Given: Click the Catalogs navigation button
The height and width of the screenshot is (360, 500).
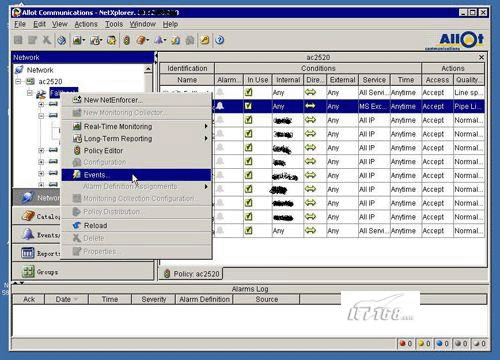Looking at the screenshot, I should point(37,216).
